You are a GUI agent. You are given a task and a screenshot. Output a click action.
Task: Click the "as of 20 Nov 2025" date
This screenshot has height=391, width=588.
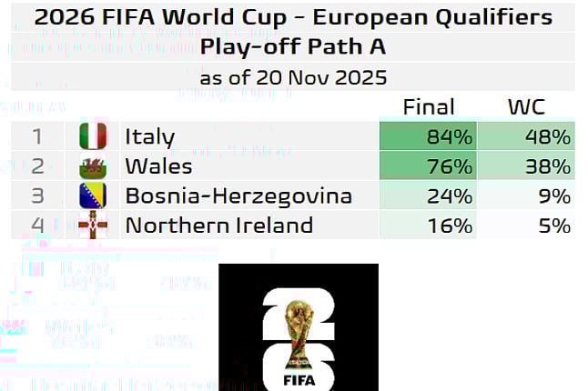pyautogui.click(x=293, y=75)
